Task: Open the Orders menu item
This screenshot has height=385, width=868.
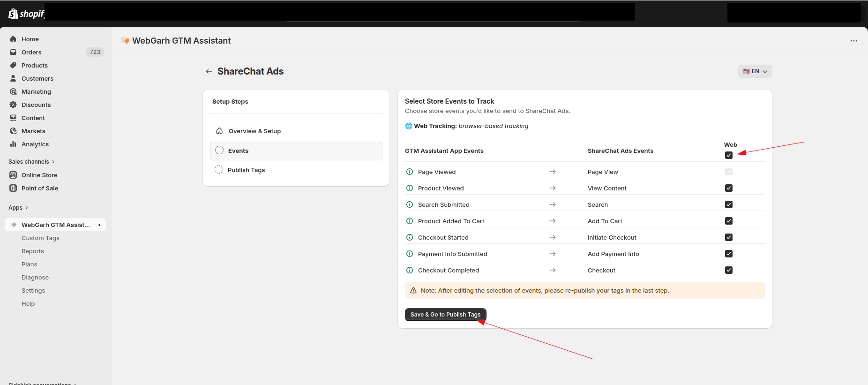Action: click(55, 52)
